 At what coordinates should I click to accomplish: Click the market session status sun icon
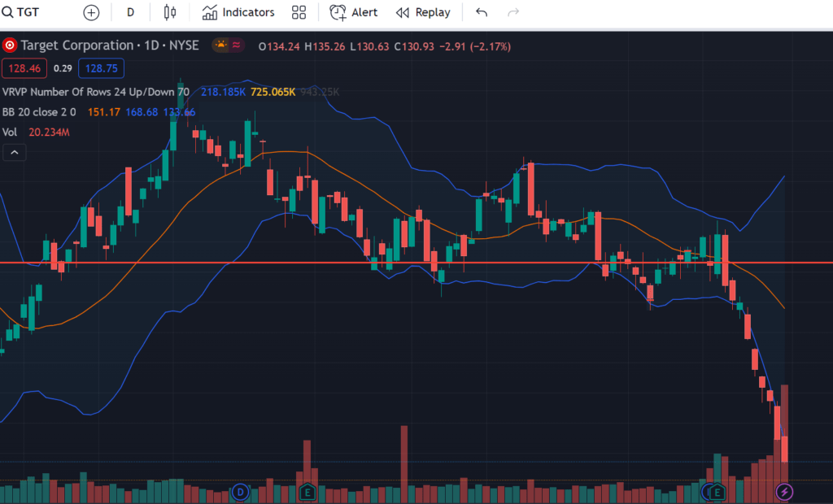[x=220, y=46]
